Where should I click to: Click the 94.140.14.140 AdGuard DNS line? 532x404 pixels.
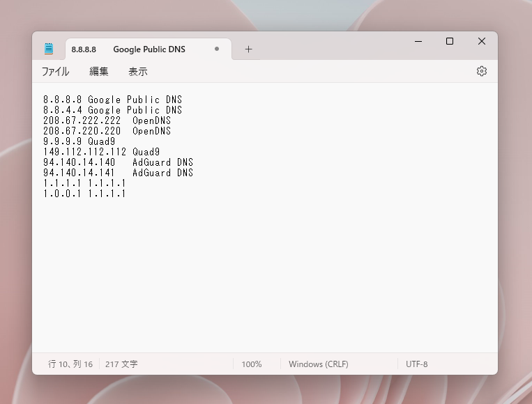118,162
